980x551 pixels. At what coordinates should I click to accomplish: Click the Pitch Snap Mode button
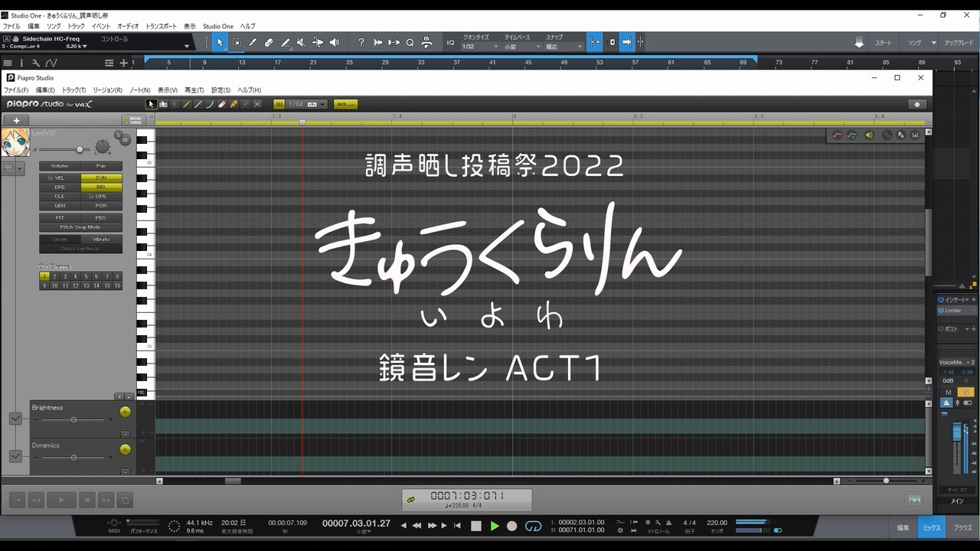tap(80, 227)
